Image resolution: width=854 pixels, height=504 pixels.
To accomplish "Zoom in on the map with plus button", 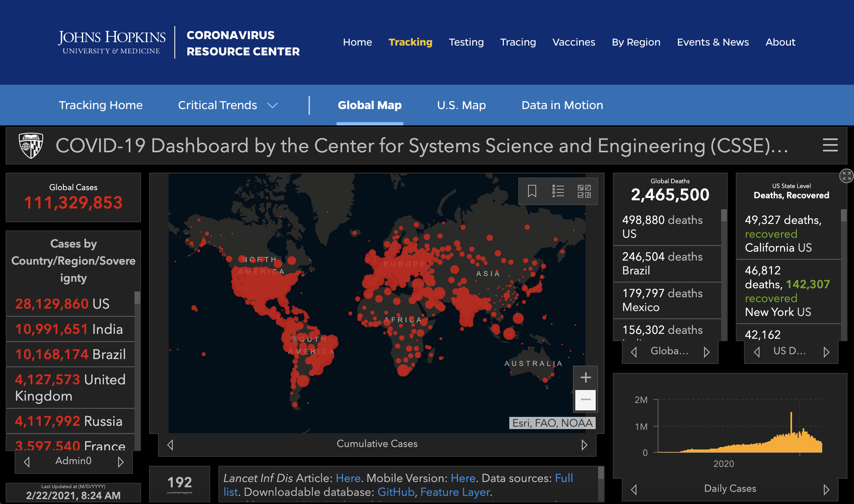I will [585, 377].
